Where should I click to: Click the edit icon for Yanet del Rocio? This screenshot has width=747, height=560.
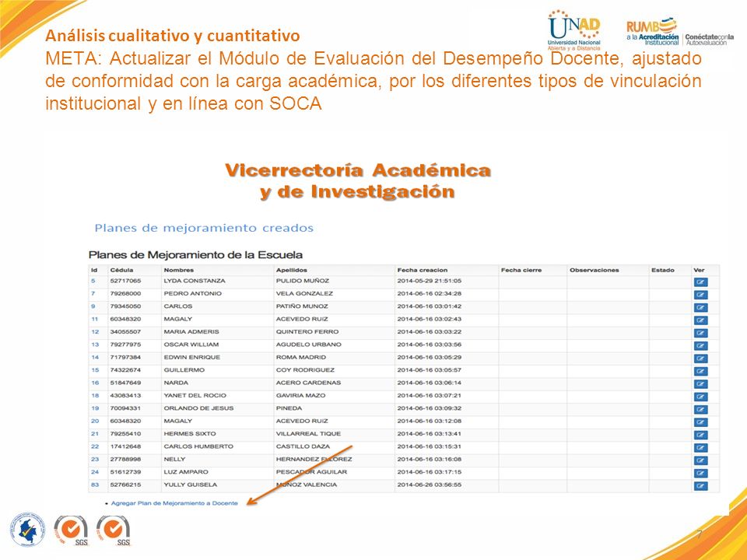(700, 397)
